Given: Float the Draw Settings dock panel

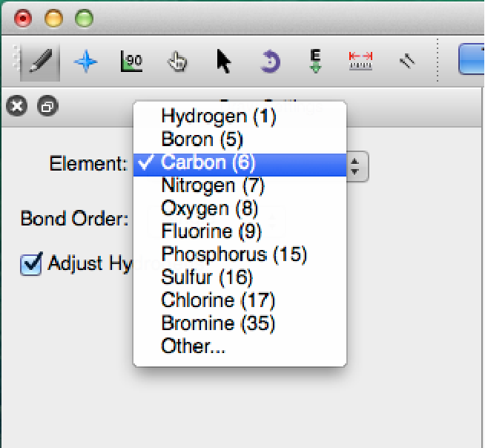Looking at the screenshot, I should [x=47, y=107].
